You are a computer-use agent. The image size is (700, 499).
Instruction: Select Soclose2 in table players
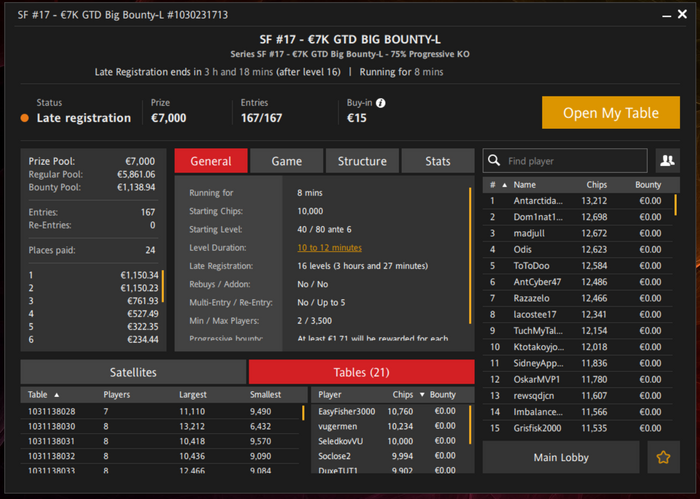389,456
